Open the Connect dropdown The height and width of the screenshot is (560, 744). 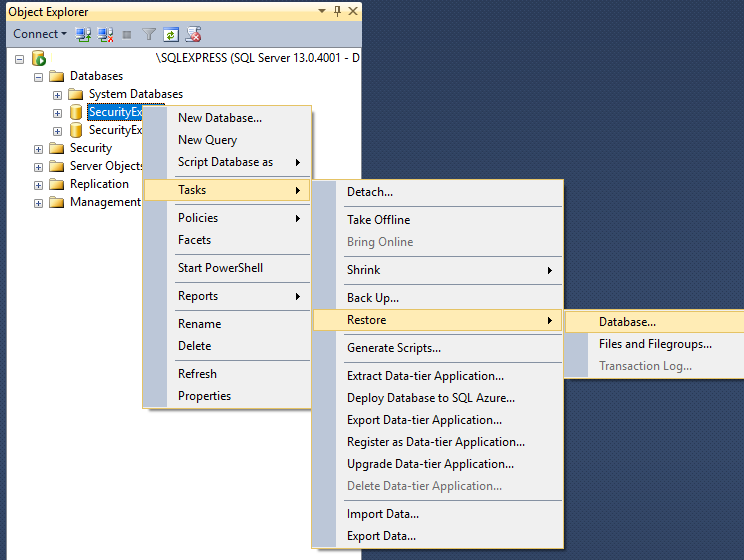pyautogui.click(x=40, y=34)
